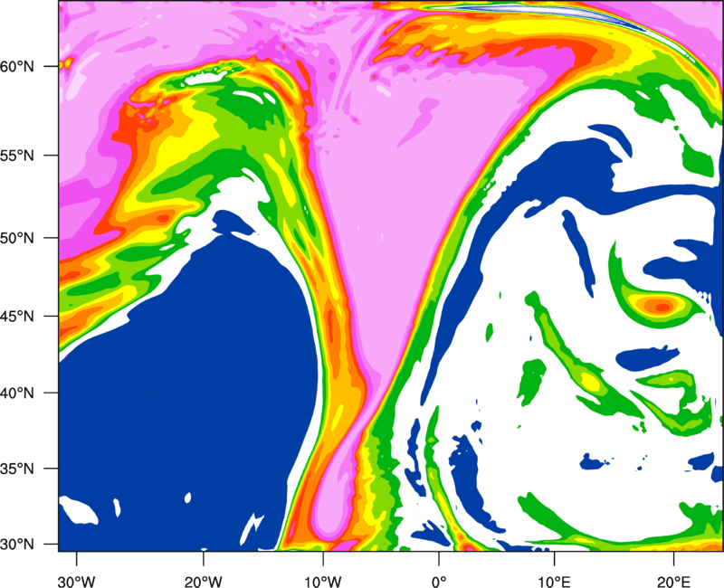Click the 35°N latitude label
This screenshot has width=724, height=588.
tap(19, 469)
